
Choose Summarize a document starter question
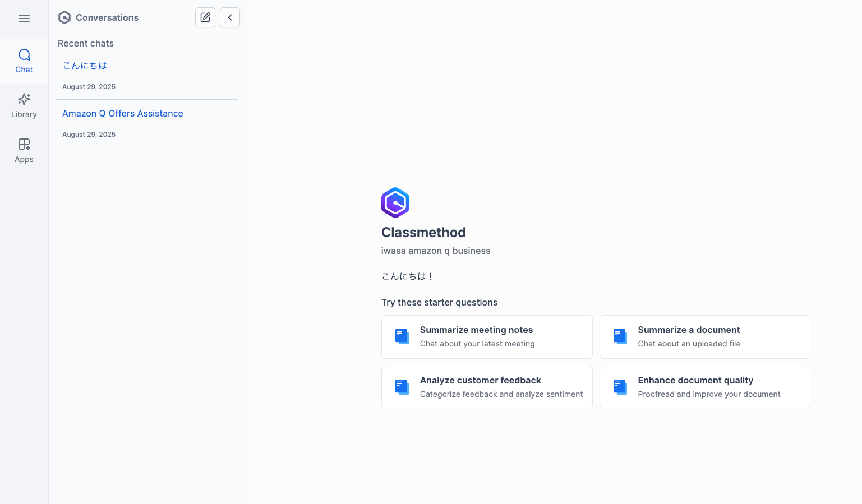click(x=705, y=337)
